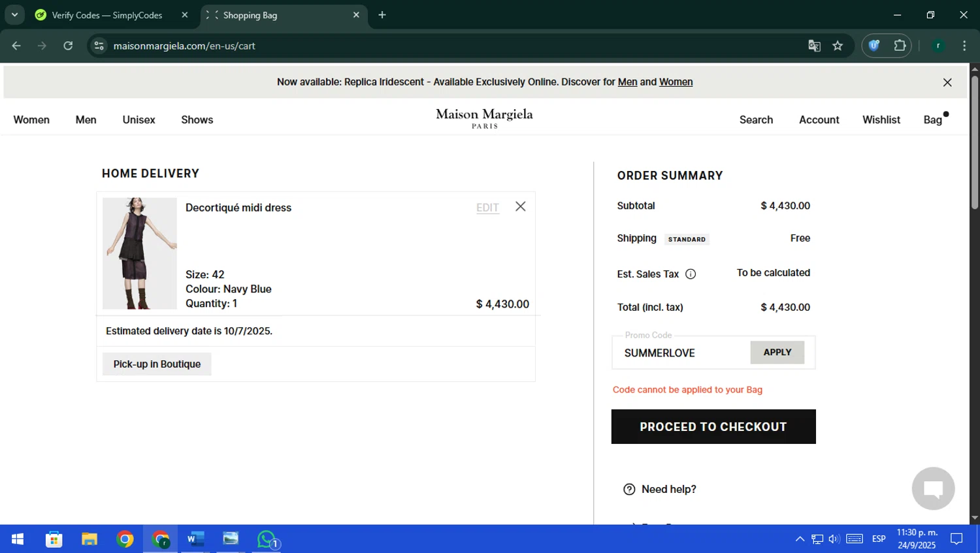The height and width of the screenshot is (553, 980).
Task: Click the Need help? text
Action: click(669, 490)
